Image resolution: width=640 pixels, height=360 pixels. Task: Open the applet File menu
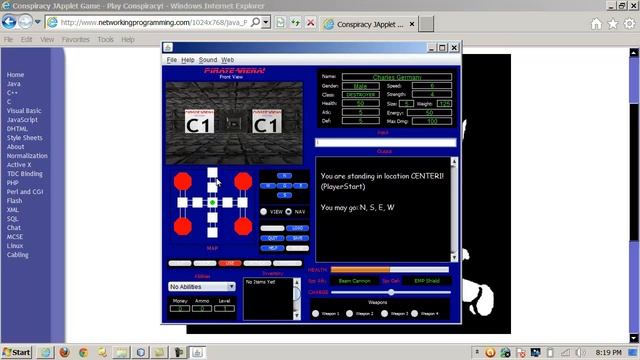tap(171, 60)
